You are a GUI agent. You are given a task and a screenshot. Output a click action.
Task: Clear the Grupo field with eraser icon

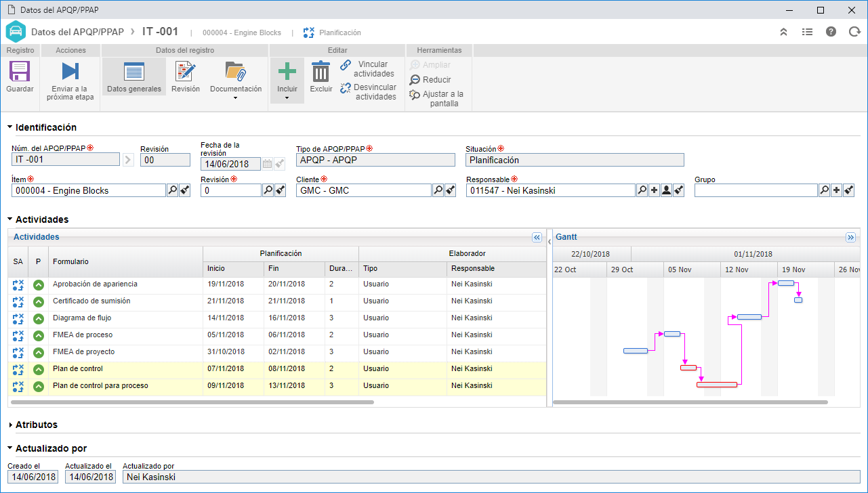[848, 191]
